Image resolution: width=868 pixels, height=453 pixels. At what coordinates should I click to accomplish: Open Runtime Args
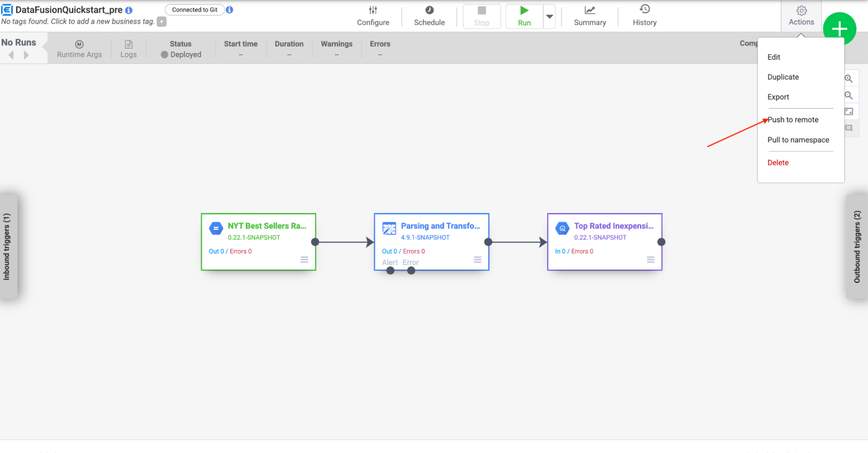tap(79, 49)
